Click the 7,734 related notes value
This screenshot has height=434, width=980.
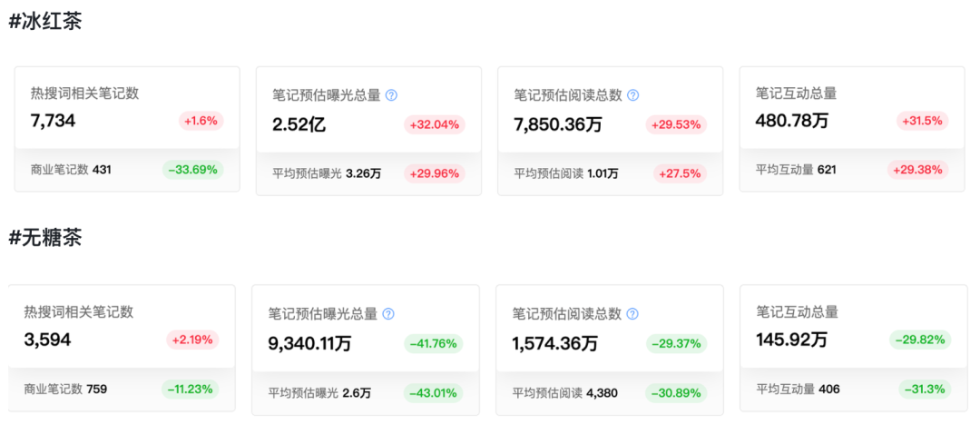[x=53, y=121]
